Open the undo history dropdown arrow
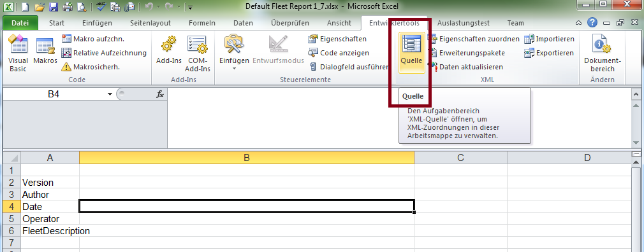The height and width of the screenshot is (252, 644). [158, 7]
